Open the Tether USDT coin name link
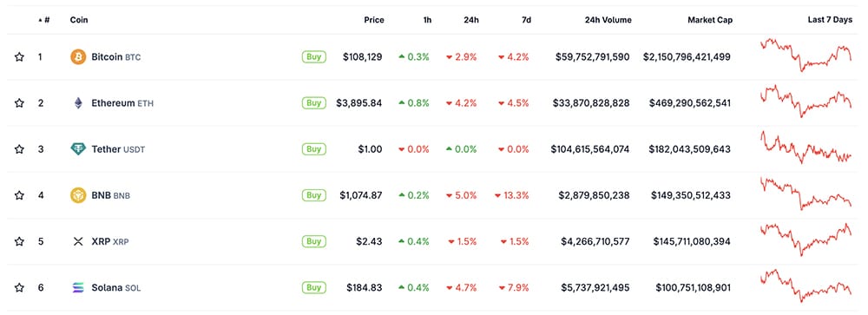The height and width of the screenshot is (315, 868). click(x=118, y=149)
